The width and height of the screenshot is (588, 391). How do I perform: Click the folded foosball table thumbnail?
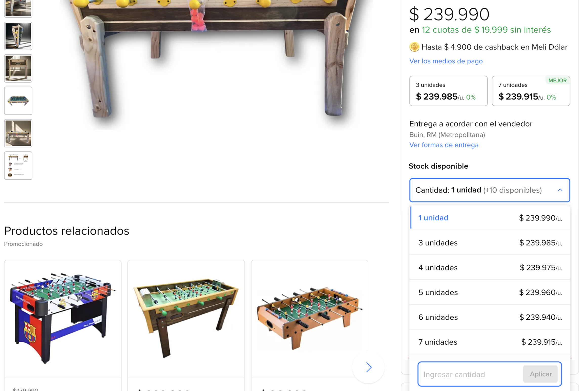18,36
